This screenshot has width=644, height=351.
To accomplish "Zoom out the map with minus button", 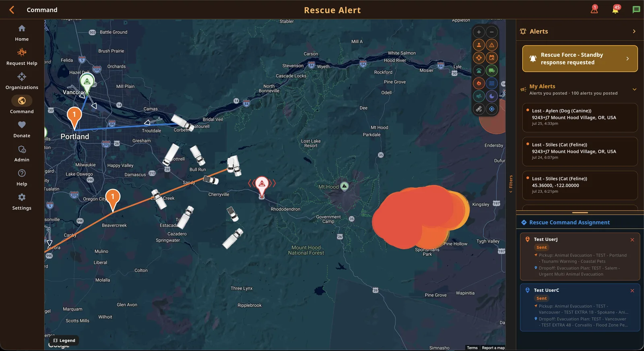I will (491, 32).
